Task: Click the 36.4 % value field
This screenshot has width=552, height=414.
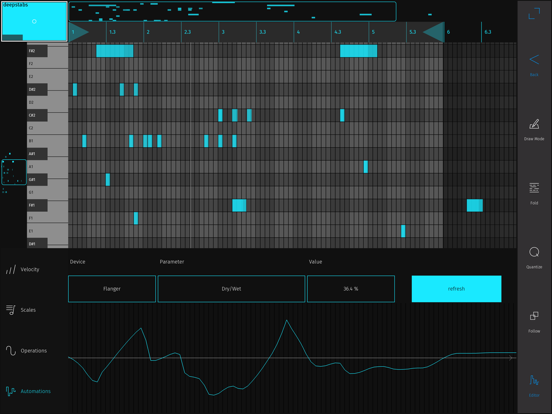Action: 351,289
